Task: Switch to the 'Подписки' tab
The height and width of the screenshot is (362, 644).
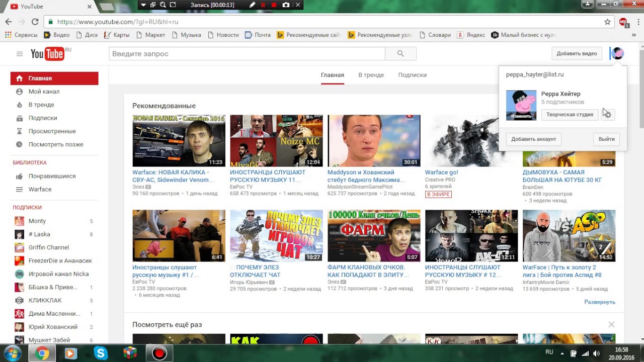Action: [x=412, y=75]
